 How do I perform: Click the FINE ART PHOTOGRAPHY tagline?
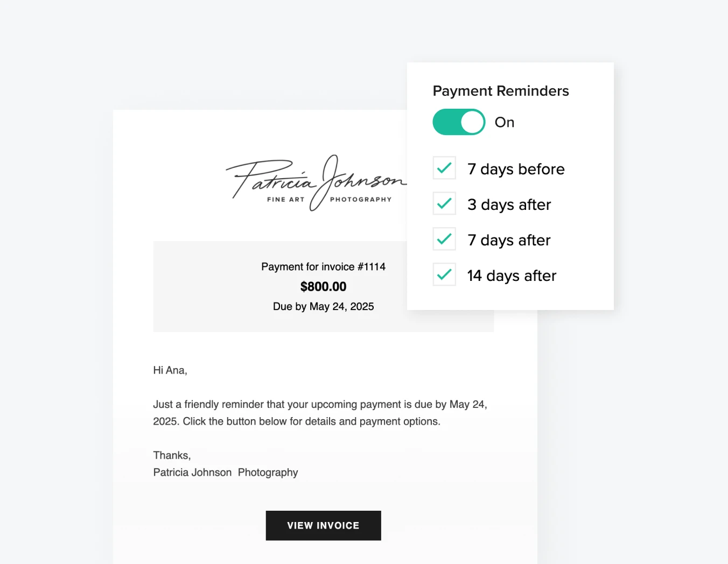tap(328, 199)
